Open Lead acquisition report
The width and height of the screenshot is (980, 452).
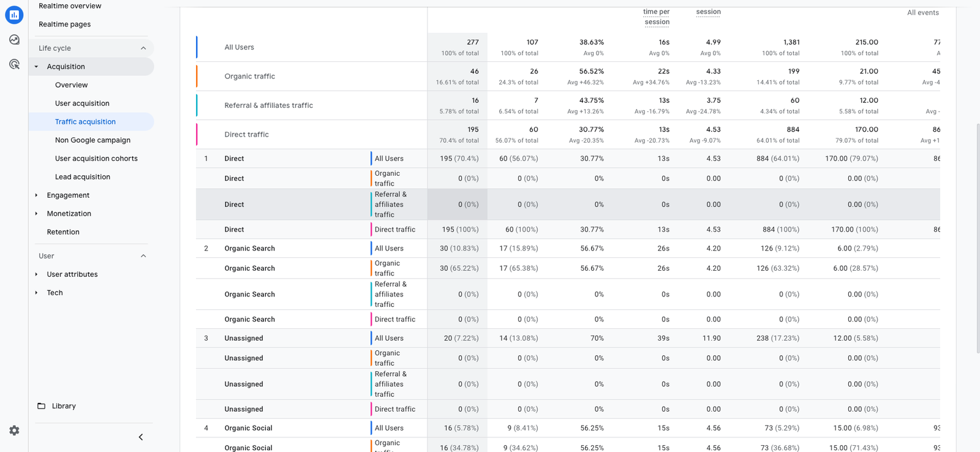(83, 177)
